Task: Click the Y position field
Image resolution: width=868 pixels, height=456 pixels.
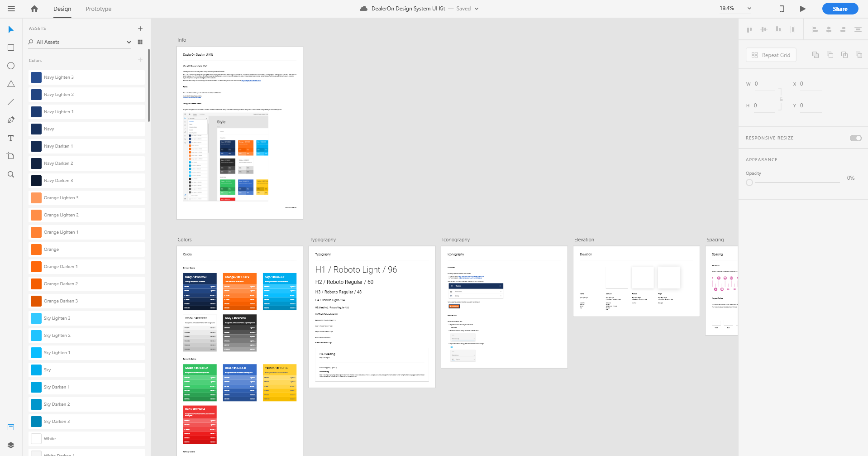Action: [811, 106]
